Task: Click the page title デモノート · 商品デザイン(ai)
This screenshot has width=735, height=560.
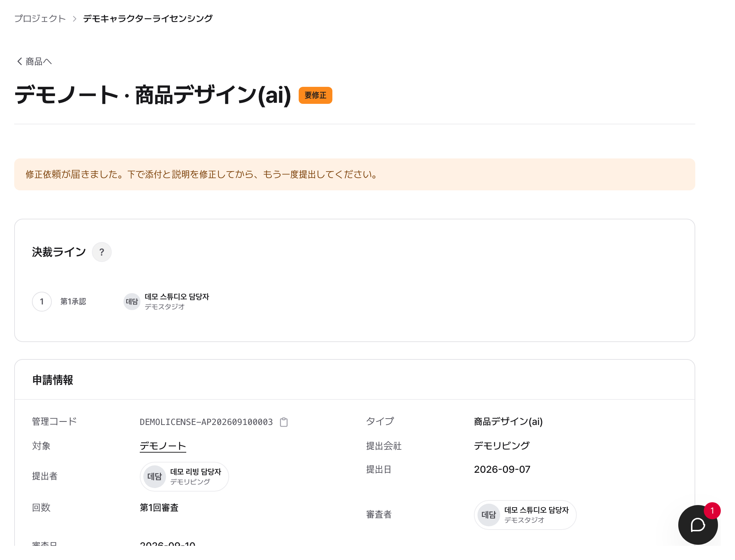Action: click(x=153, y=95)
